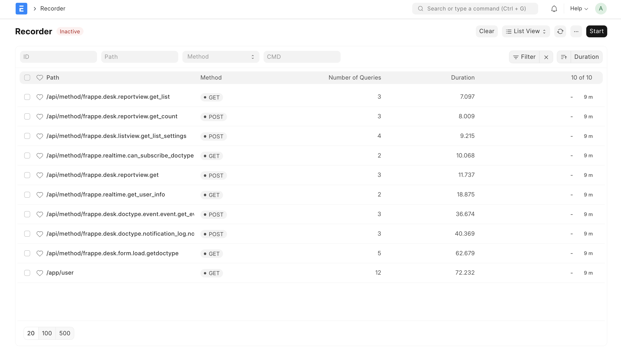This screenshot has height=364, width=621.
Task: Favorite the /app/user request
Action: click(40, 273)
